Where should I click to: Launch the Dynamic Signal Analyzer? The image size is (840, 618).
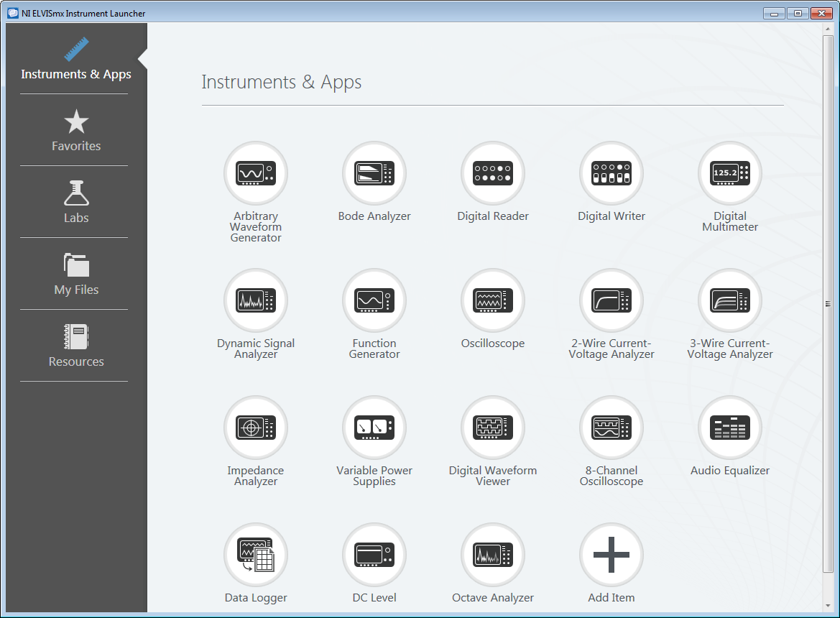pos(255,300)
